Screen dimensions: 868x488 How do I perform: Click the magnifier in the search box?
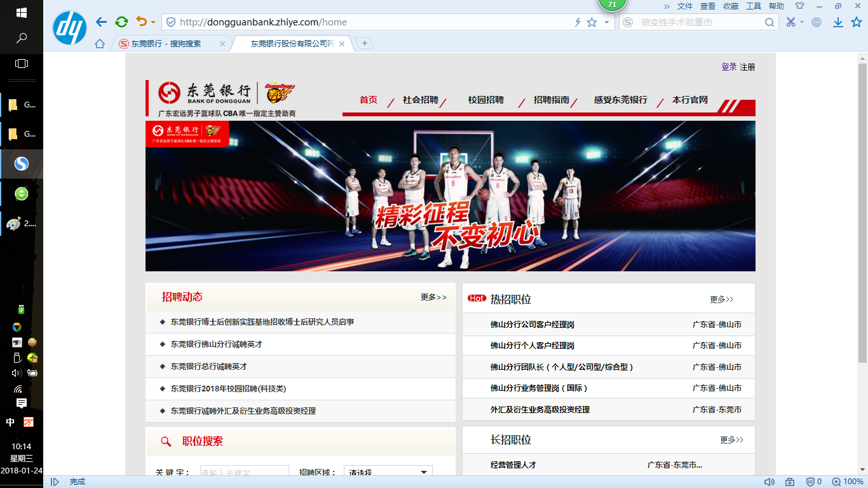pos(769,22)
